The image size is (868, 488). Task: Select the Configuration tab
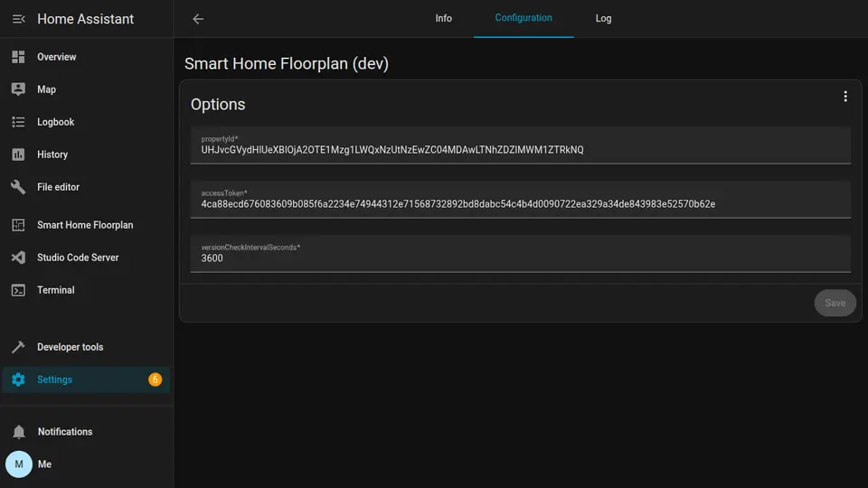click(x=524, y=18)
